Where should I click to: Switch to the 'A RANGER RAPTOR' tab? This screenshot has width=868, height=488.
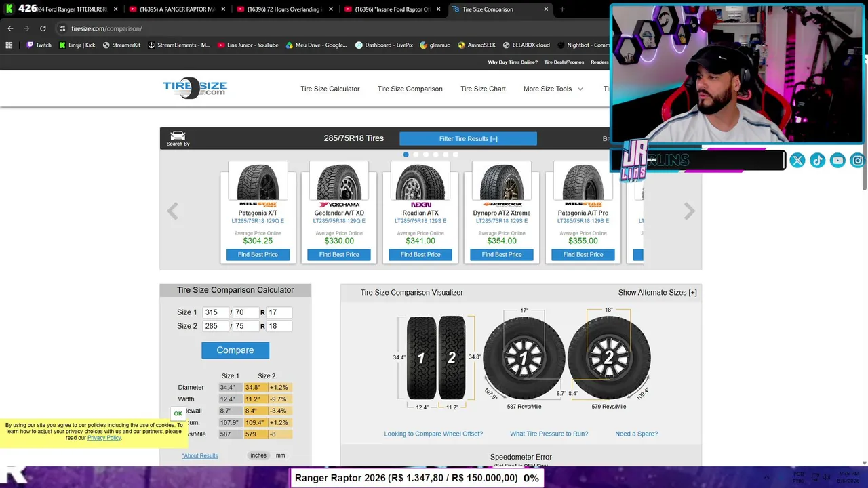click(176, 9)
